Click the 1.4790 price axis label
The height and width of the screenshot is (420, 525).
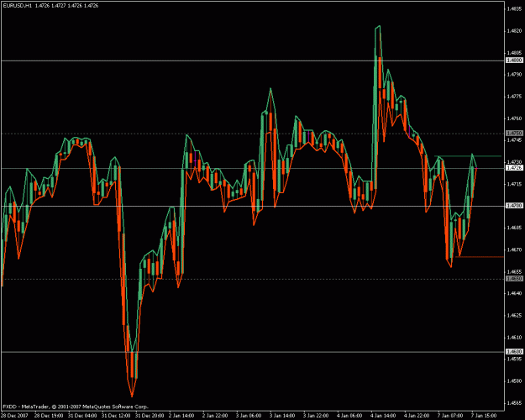pos(514,75)
